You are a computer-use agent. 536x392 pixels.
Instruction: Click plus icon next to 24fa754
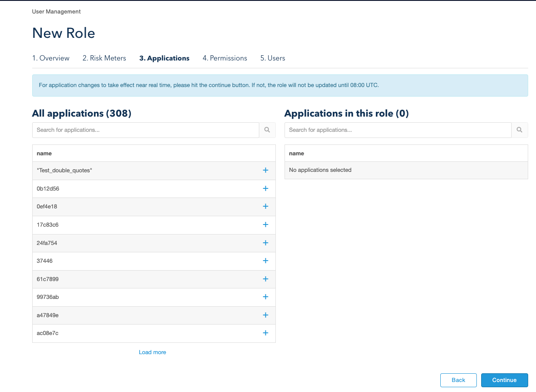265,243
